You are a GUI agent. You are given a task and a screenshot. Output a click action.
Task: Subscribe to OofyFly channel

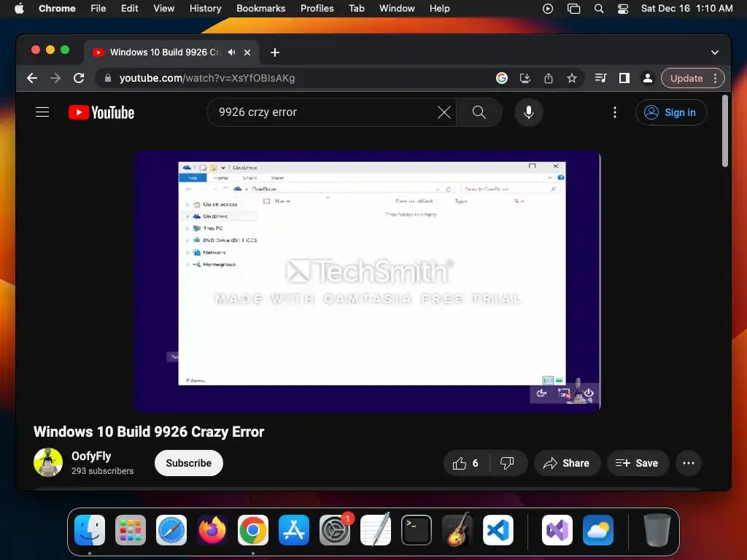189,463
